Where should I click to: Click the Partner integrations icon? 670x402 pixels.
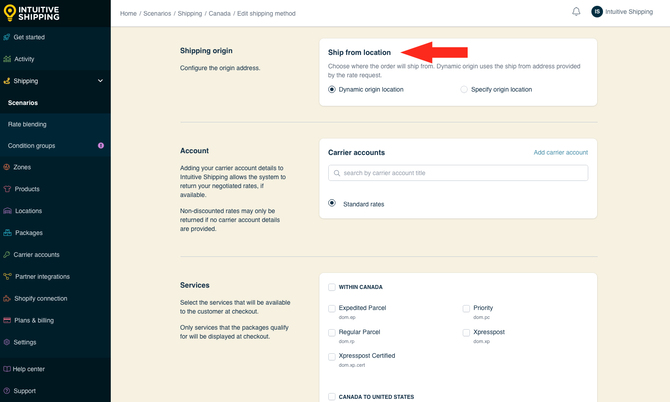pyautogui.click(x=7, y=276)
